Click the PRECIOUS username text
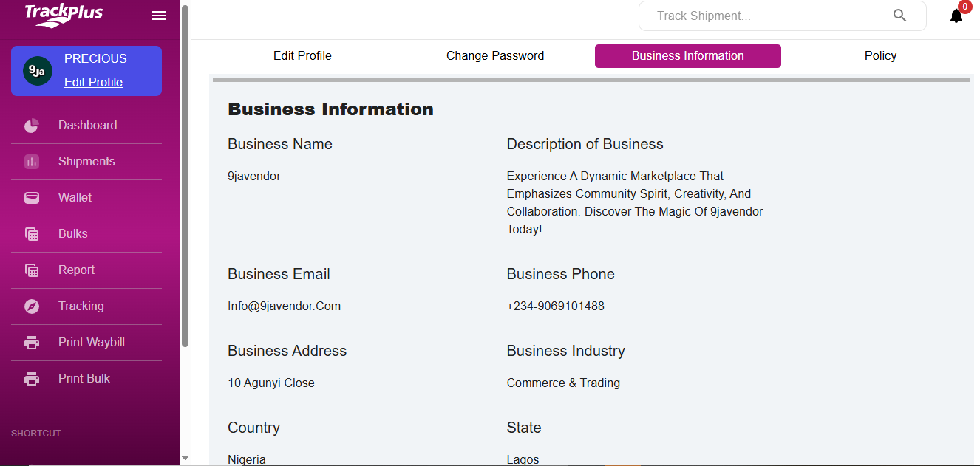The width and height of the screenshot is (980, 466). point(95,59)
